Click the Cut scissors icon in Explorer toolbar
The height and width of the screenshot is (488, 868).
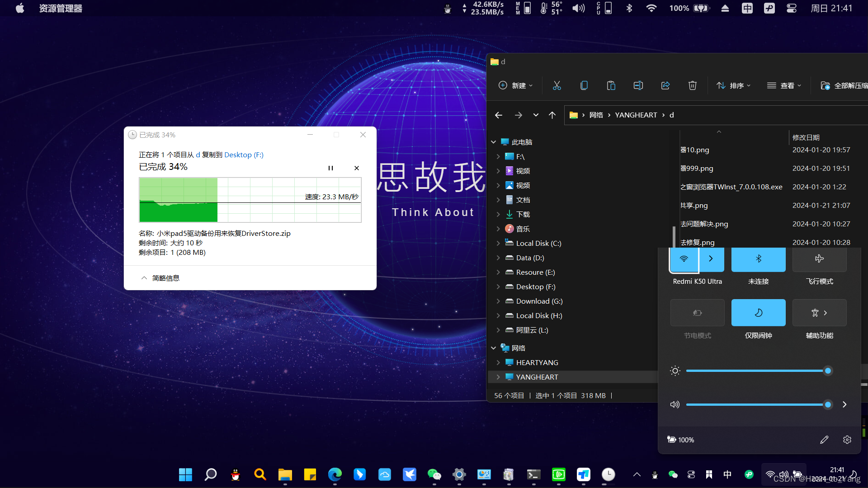point(557,85)
